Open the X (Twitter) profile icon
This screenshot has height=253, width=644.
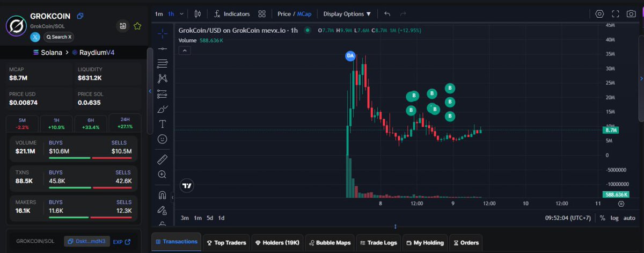coord(35,37)
